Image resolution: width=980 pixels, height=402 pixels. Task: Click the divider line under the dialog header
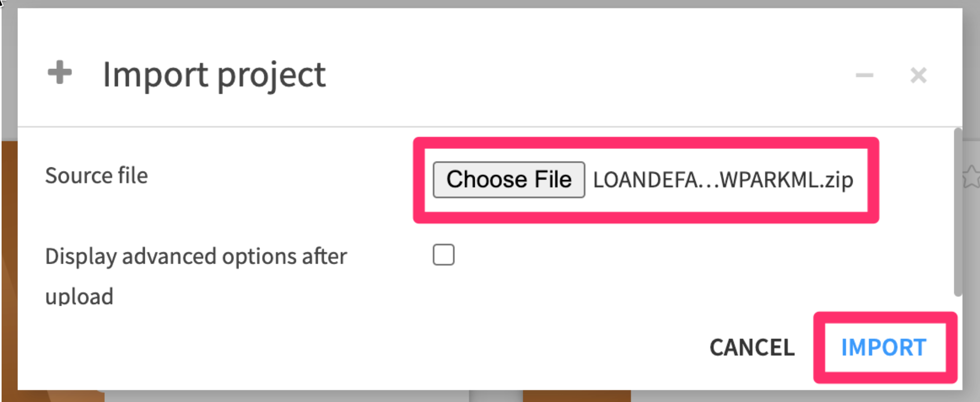tap(474, 126)
